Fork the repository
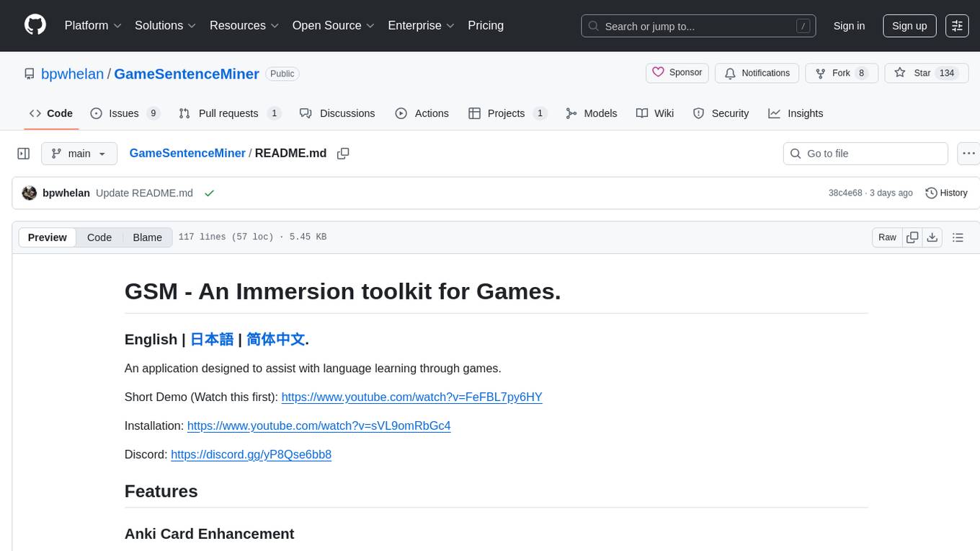The width and height of the screenshot is (980, 551). (x=841, y=73)
